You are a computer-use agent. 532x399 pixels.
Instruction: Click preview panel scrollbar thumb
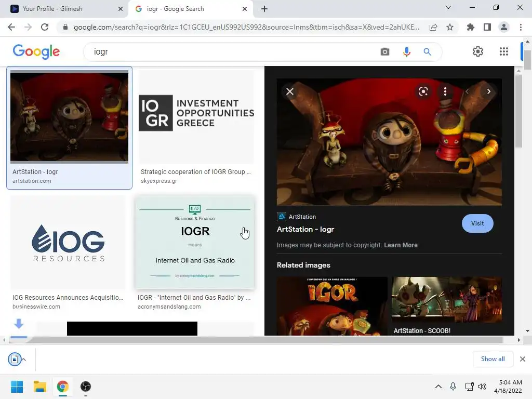518,111
